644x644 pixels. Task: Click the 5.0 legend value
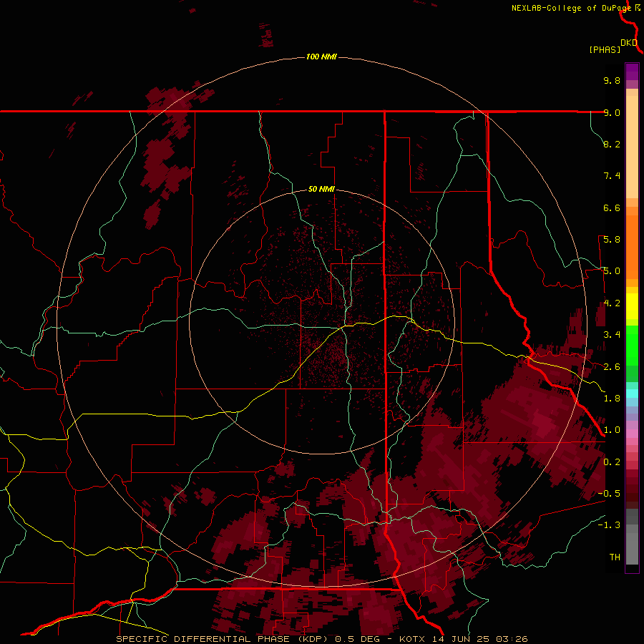(612, 271)
